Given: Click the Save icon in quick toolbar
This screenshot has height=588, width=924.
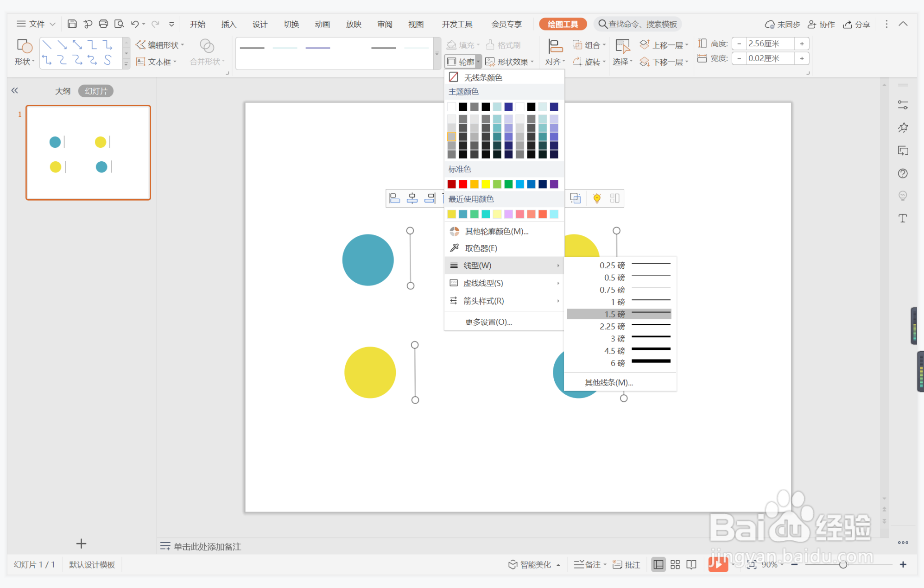Looking at the screenshot, I should (x=72, y=24).
